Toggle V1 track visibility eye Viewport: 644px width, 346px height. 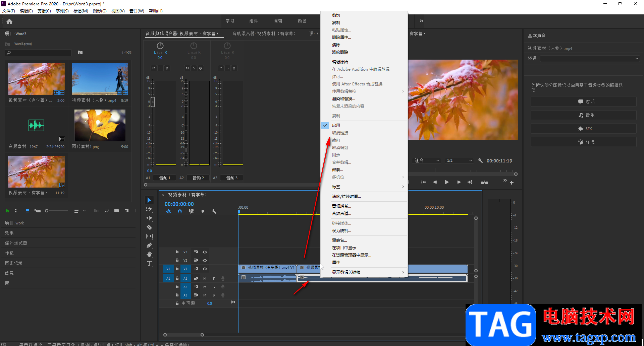click(x=205, y=269)
